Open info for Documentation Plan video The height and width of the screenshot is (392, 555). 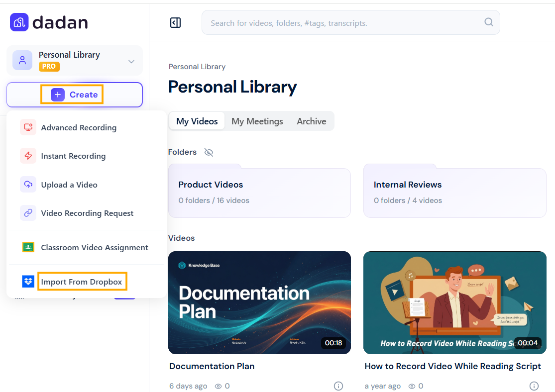(338, 386)
